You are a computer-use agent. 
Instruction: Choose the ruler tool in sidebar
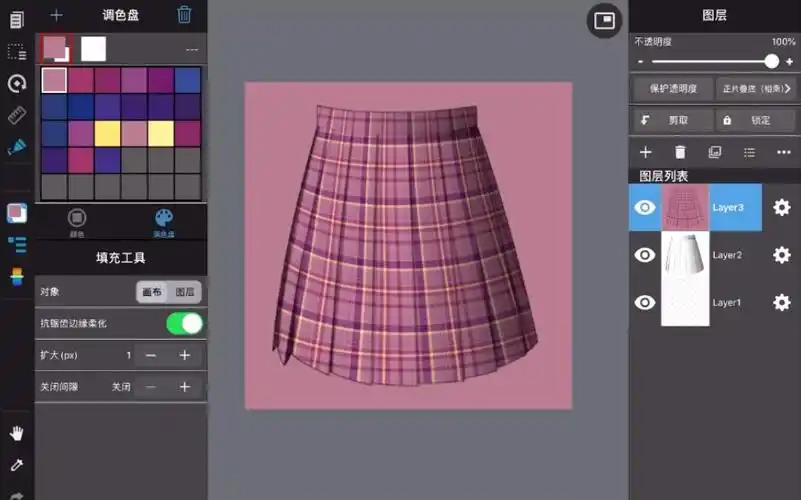pyautogui.click(x=16, y=115)
